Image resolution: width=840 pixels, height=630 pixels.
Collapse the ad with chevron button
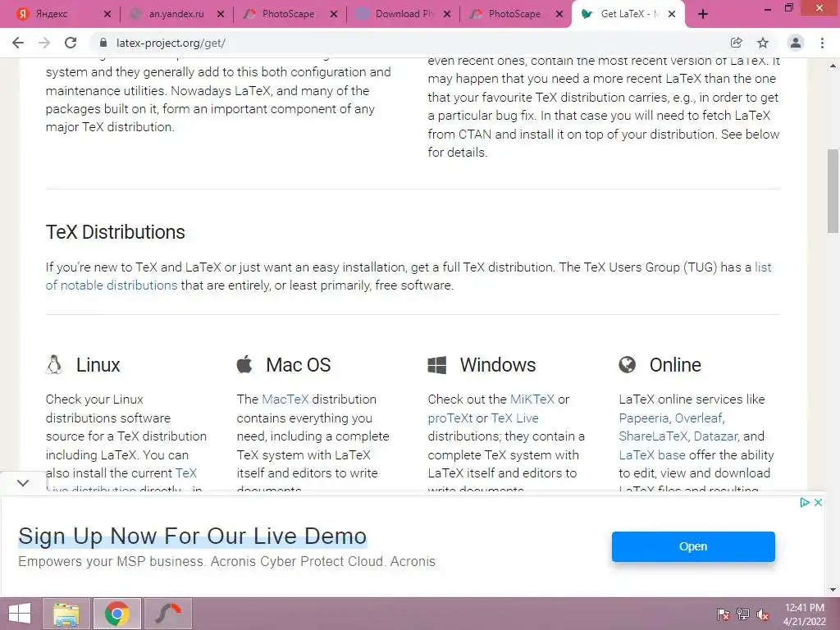[x=23, y=482]
